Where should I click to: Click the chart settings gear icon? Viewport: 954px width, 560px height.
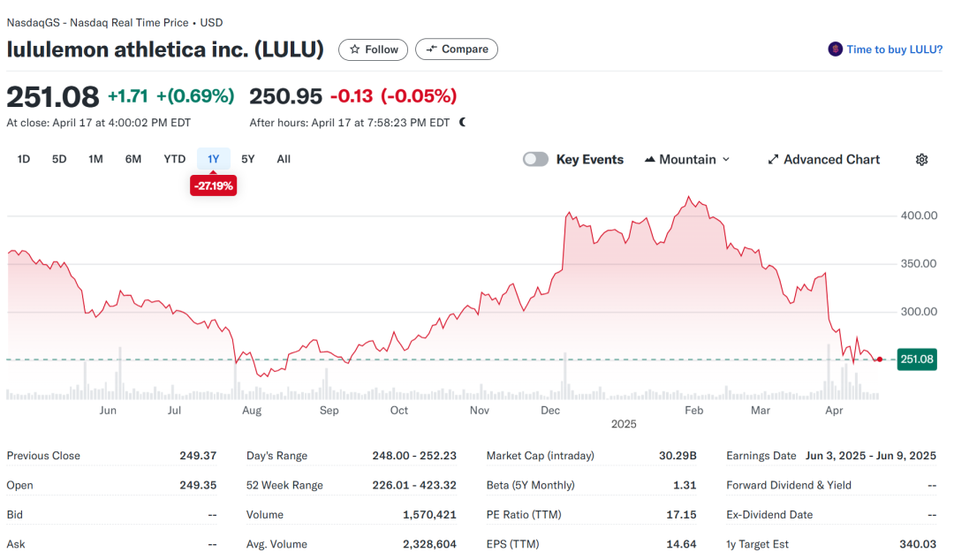921,160
